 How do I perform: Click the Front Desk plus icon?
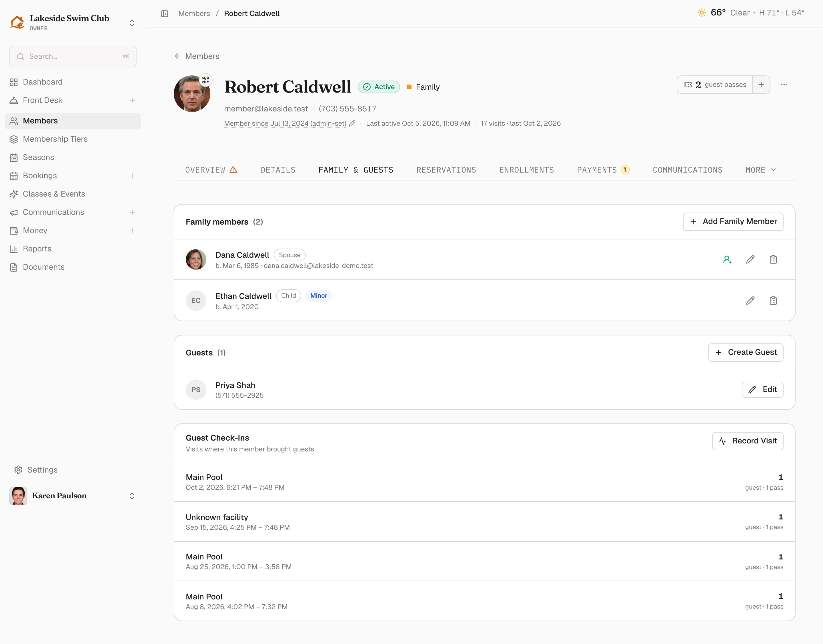coord(132,100)
